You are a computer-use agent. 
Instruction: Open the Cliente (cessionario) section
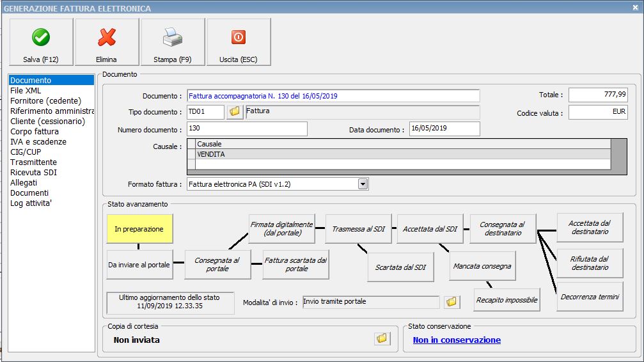pos(51,122)
